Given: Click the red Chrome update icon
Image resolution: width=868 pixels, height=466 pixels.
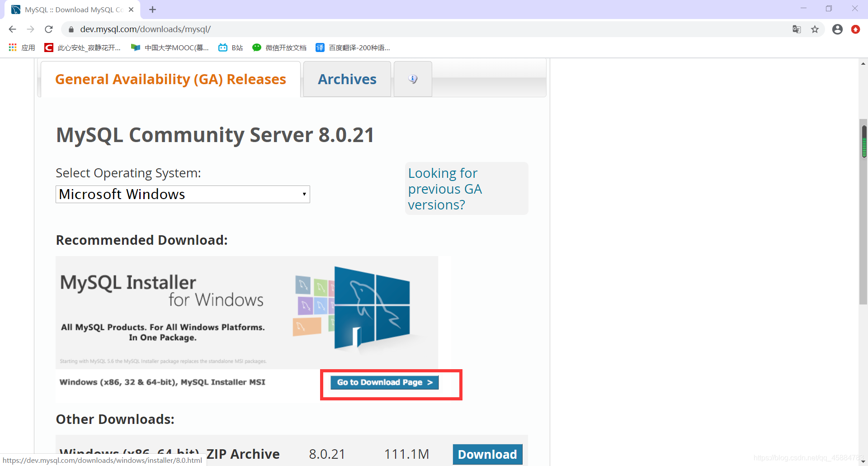Looking at the screenshot, I should pos(855,29).
